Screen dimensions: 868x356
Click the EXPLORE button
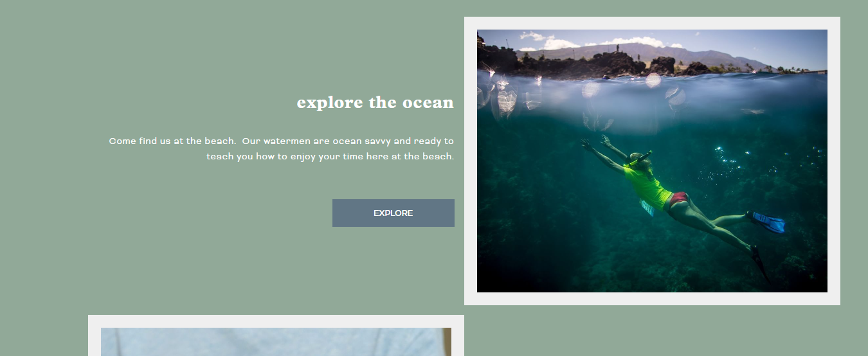tap(393, 213)
